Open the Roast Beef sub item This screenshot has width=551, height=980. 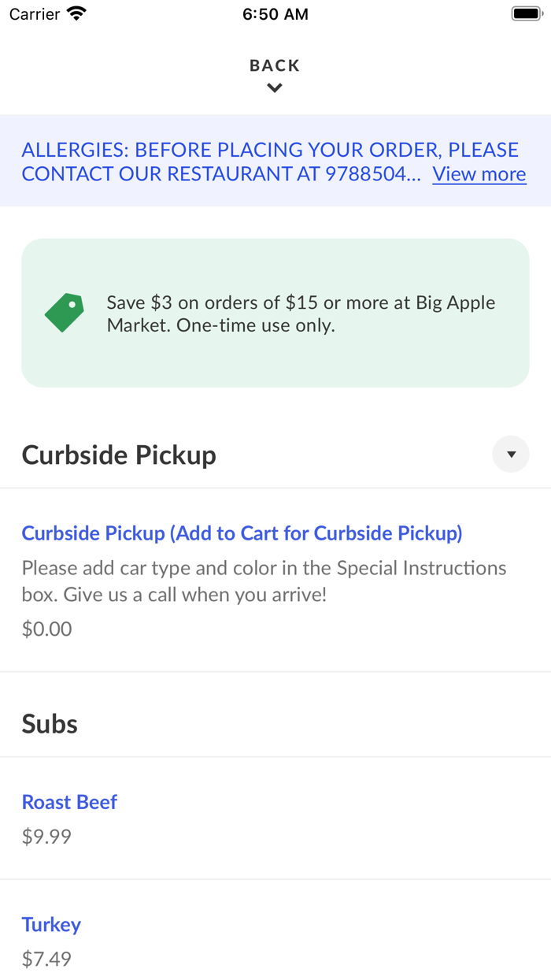[x=69, y=802]
